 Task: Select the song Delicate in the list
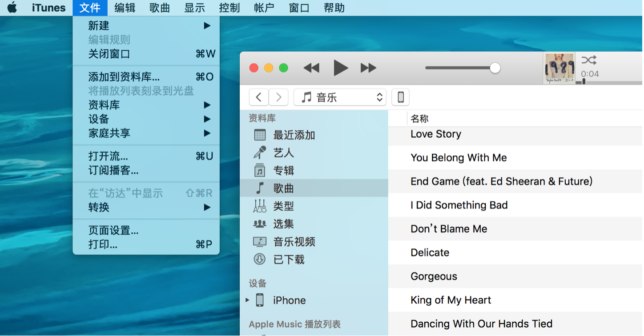pyautogui.click(x=430, y=252)
